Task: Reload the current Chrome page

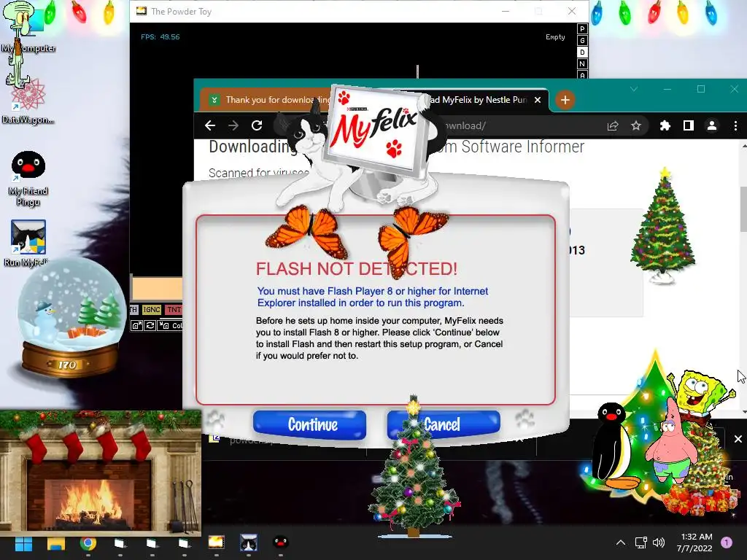Action: pos(257,125)
